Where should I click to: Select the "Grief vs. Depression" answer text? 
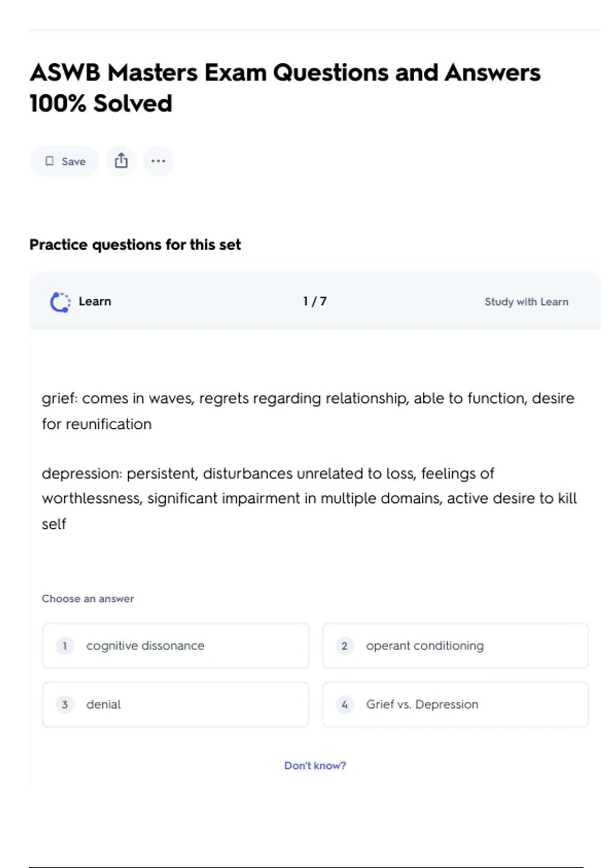click(x=422, y=705)
